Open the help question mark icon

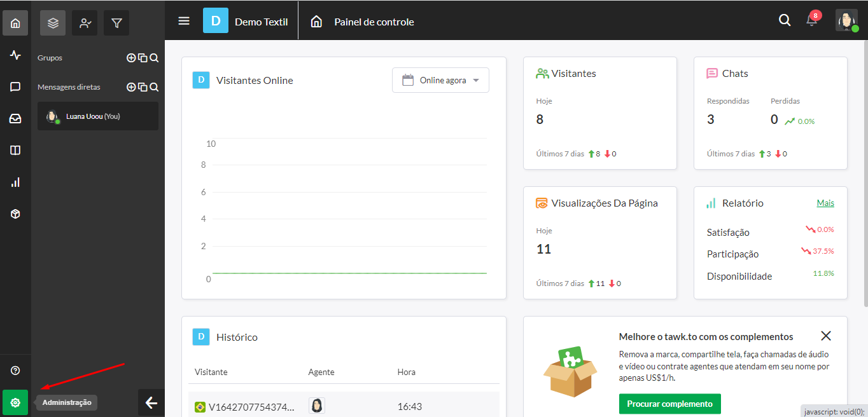pyautogui.click(x=15, y=371)
